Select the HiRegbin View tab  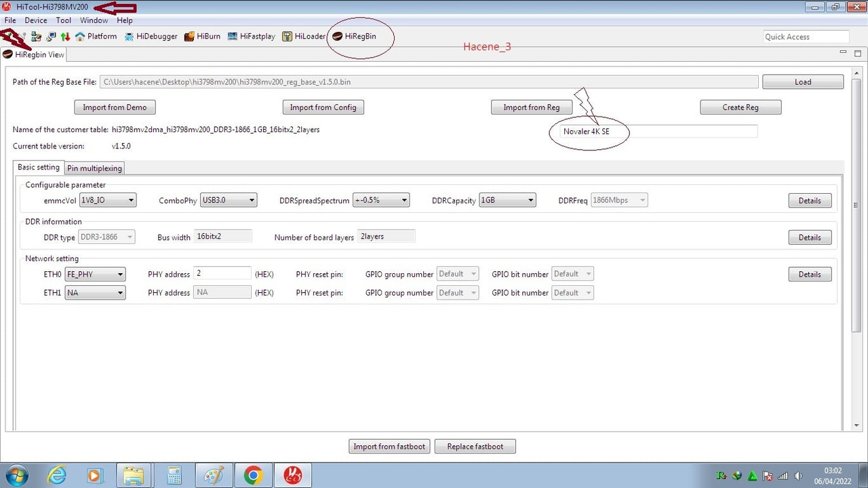click(33, 55)
